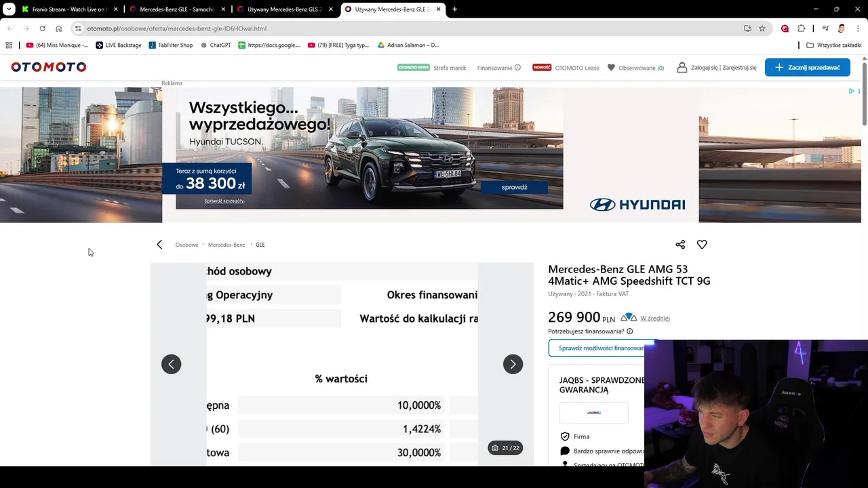Open Obserwowane list

[x=635, y=68]
